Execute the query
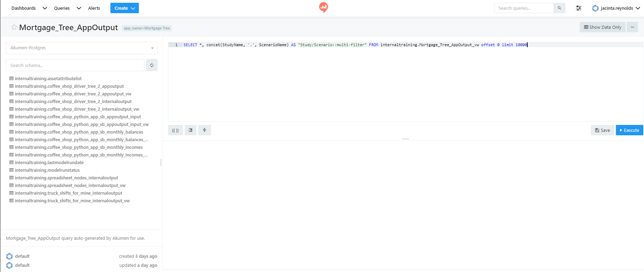This screenshot has height=272, width=644. [629, 130]
